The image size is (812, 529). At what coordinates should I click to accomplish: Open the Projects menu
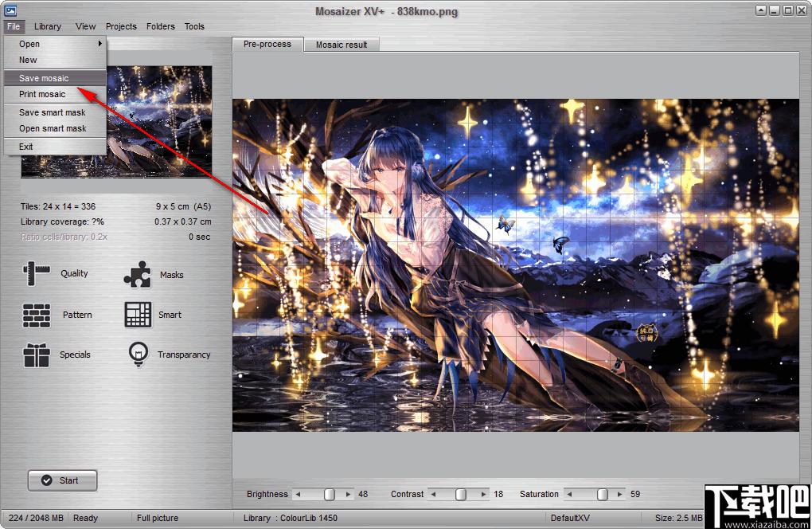click(121, 26)
